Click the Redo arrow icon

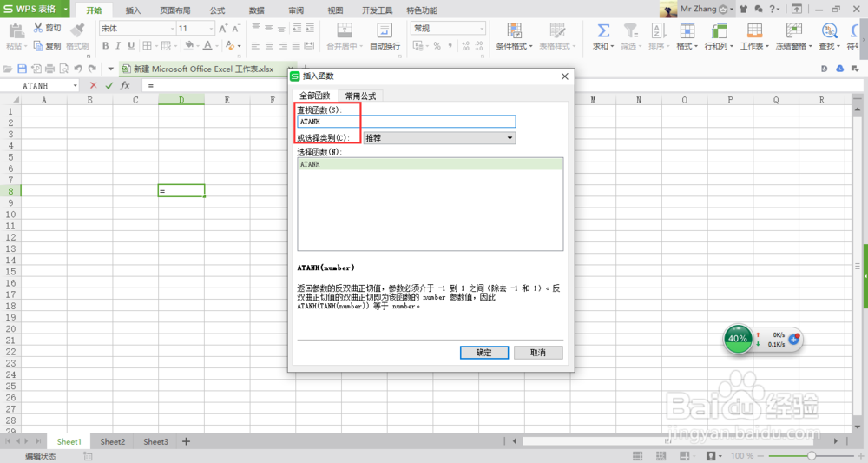click(x=92, y=69)
